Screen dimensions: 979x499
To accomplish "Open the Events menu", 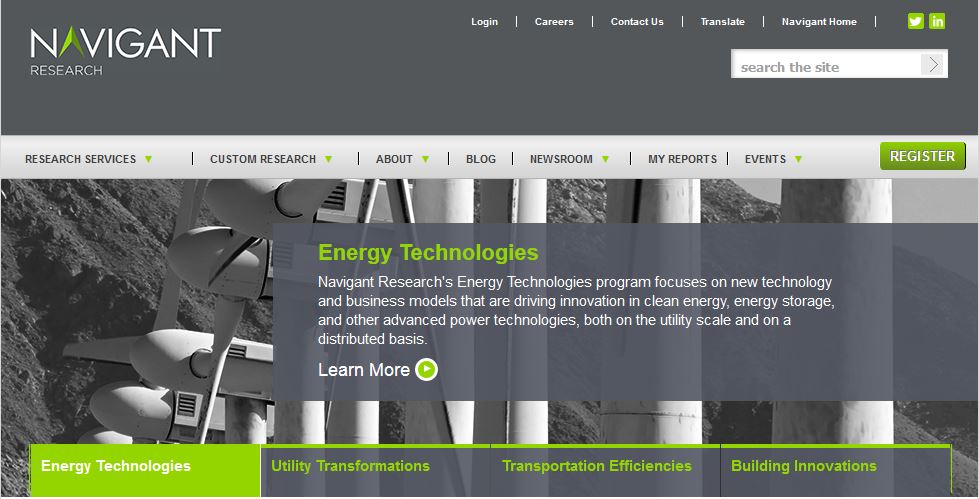I will tap(765, 159).
